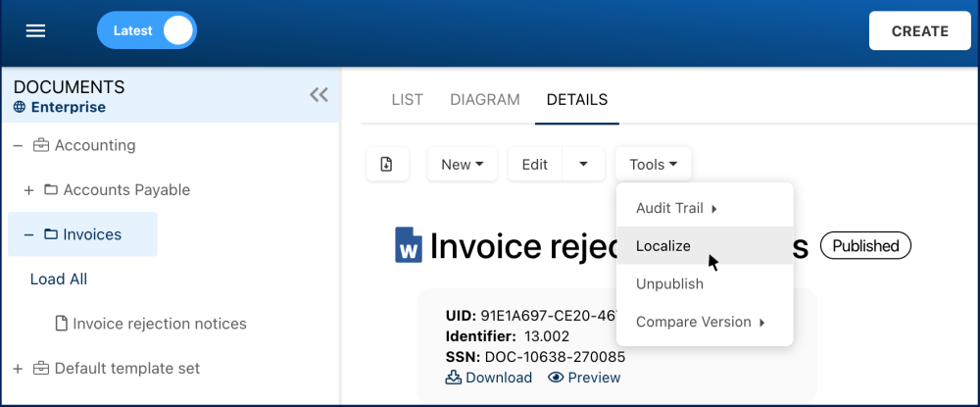Select the Enterprise scope label

coord(69,107)
